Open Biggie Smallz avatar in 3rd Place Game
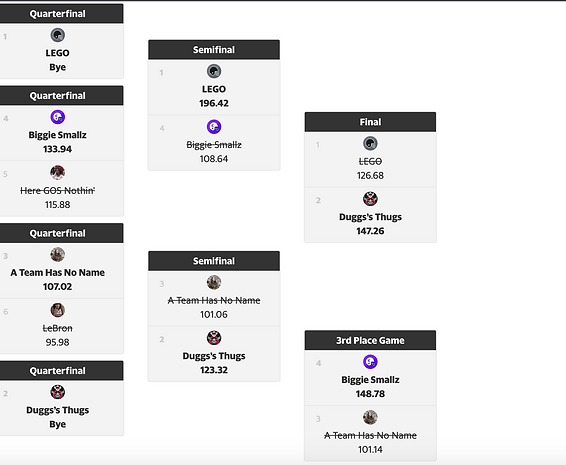 [370, 362]
